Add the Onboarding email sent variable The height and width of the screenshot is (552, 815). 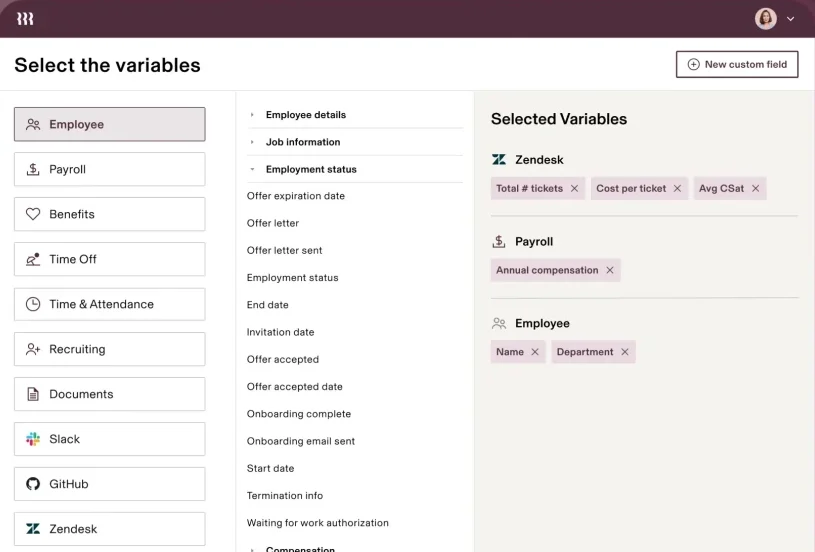[301, 441]
